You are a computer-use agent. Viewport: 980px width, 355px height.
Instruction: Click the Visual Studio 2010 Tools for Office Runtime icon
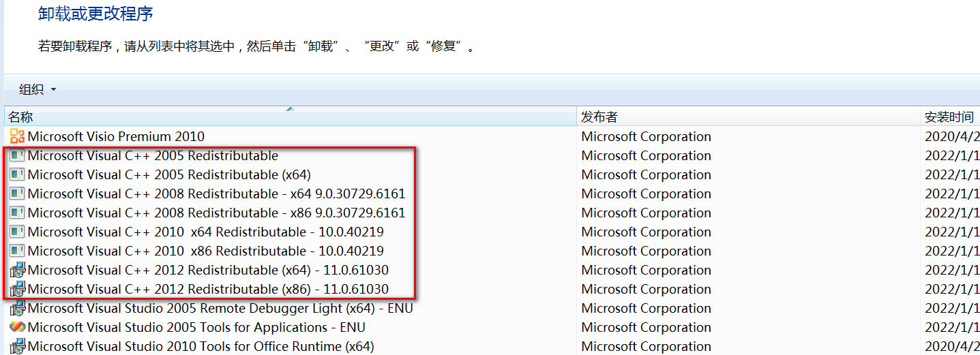coord(17,346)
